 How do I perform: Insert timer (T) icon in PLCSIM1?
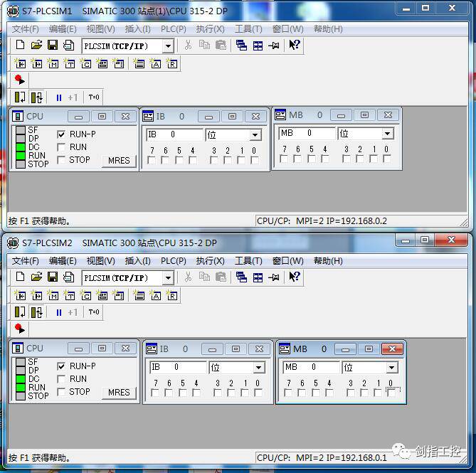(70, 64)
